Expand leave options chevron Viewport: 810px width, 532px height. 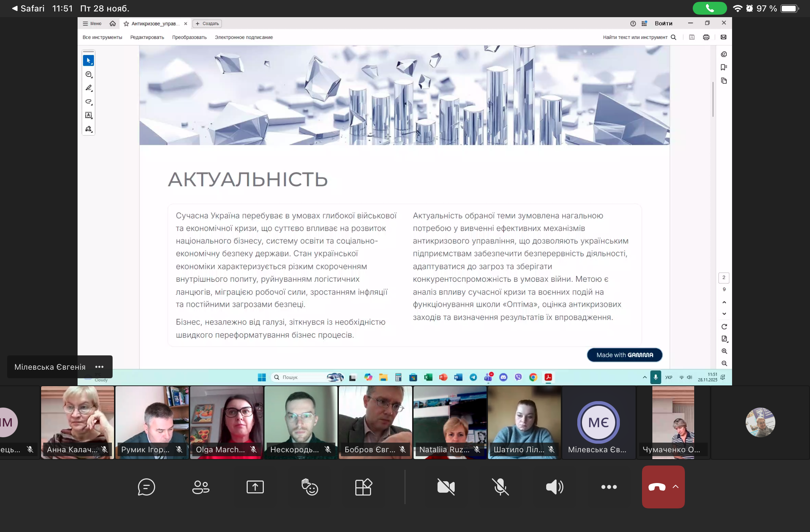tap(676, 486)
